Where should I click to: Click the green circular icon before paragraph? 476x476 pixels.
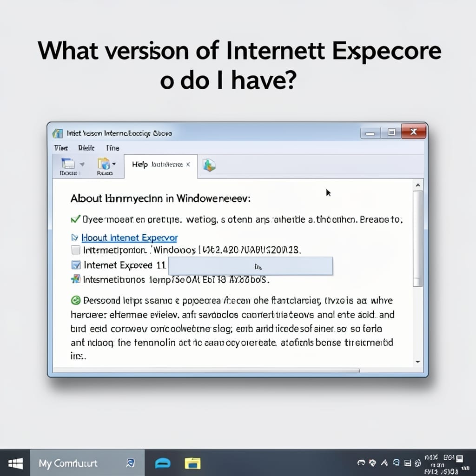pos(76,300)
